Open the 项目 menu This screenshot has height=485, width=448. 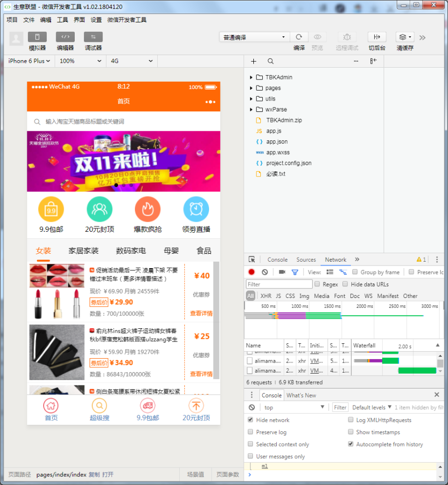12,20
